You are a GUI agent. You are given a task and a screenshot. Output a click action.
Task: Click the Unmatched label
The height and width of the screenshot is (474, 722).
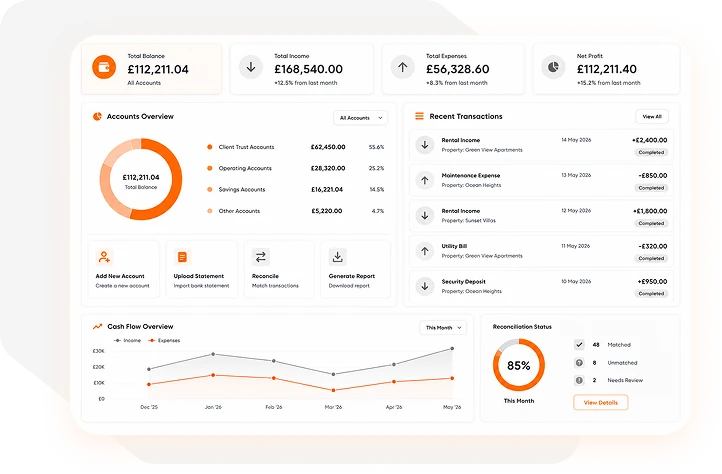[622, 363]
